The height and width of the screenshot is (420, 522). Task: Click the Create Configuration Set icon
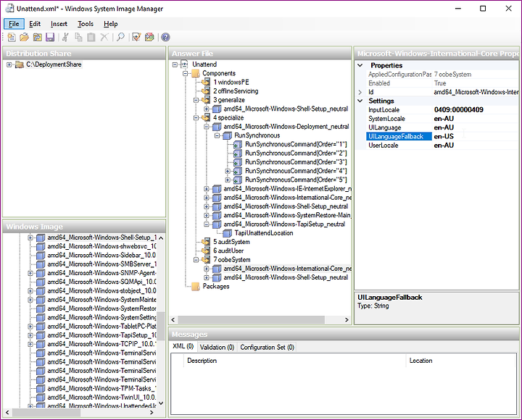click(149, 37)
